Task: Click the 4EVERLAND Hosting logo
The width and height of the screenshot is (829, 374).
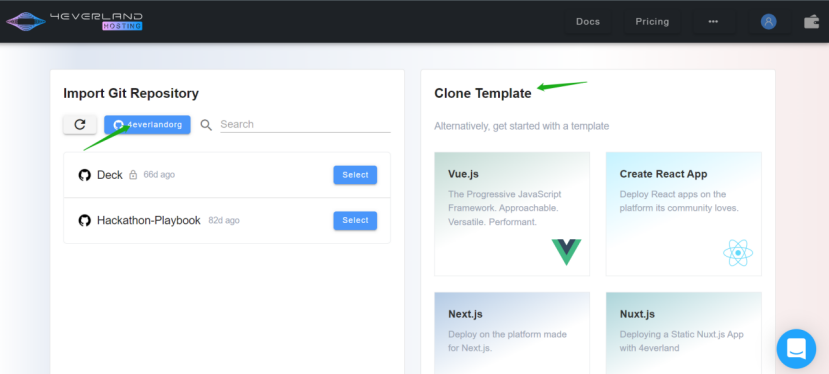Action: coord(74,21)
